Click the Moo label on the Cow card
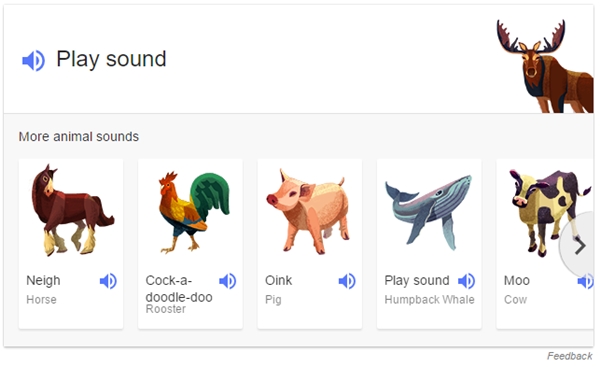600x367 pixels. (x=517, y=281)
